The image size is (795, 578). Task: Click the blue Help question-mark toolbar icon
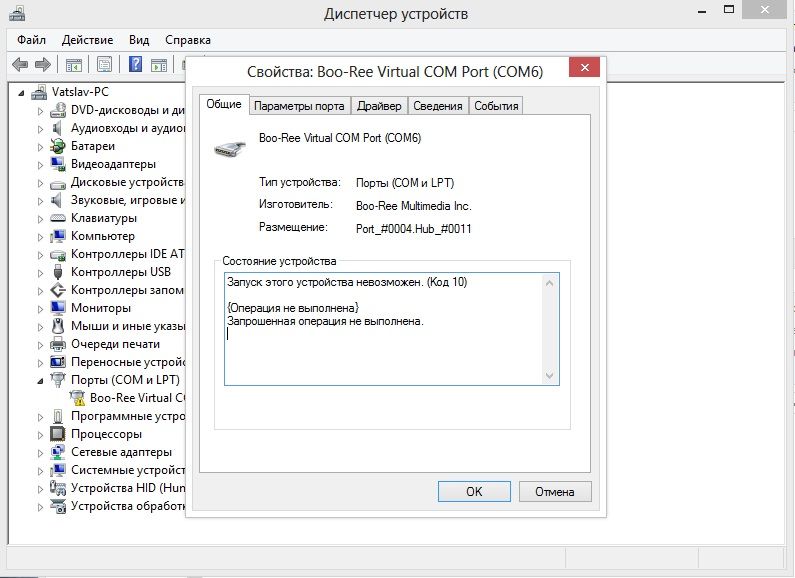(x=135, y=65)
